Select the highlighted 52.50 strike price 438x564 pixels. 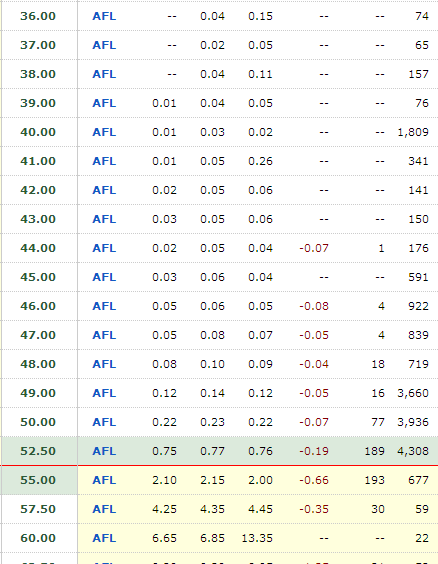(x=38, y=451)
